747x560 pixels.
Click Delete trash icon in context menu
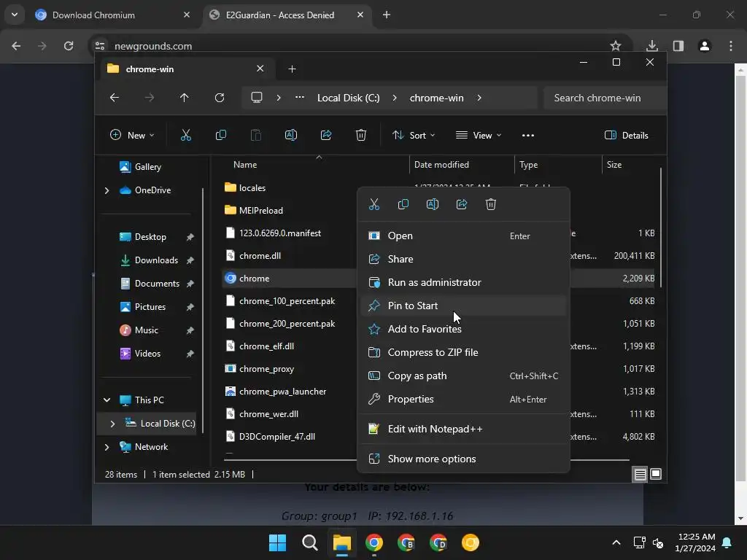[491, 204]
